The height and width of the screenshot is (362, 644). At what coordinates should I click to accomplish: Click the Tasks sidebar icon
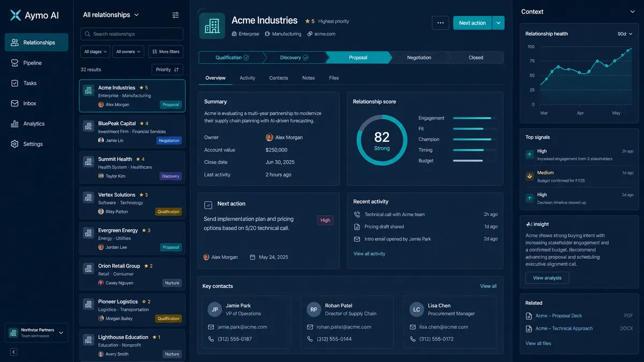(x=14, y=83)
